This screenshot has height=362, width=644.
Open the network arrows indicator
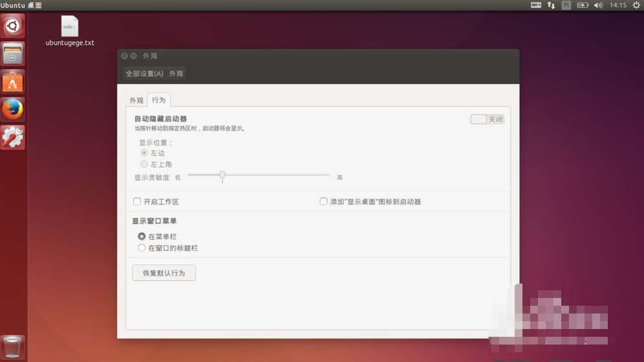click(x=551, y=5)
